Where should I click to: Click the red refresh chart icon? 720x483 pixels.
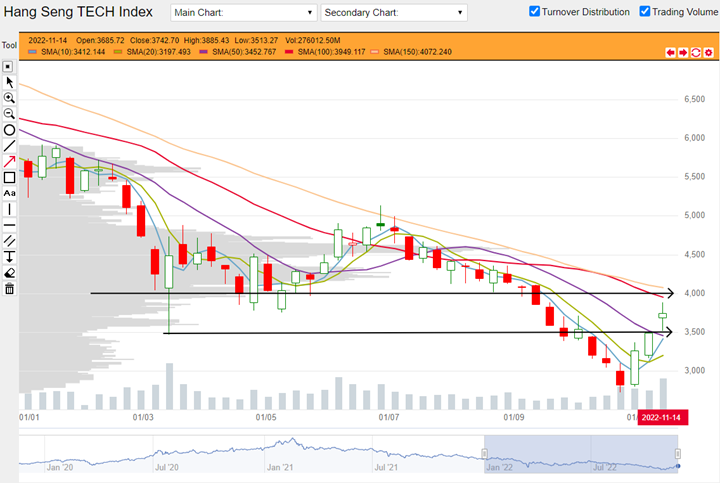tap(696, 52)
